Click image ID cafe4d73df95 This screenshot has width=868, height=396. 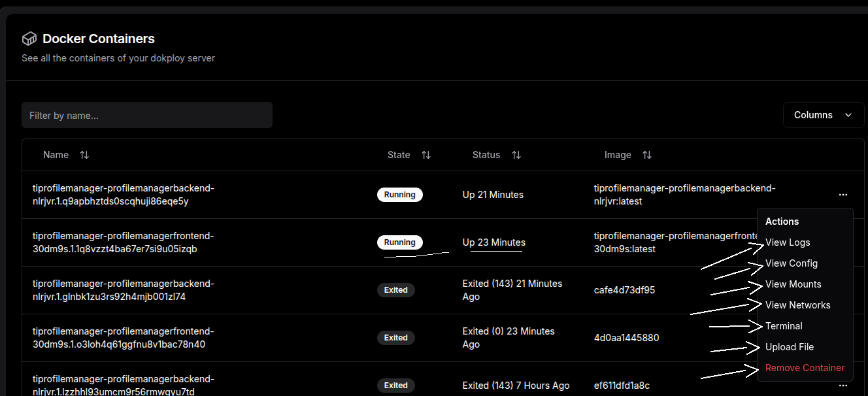click(625, 290)
